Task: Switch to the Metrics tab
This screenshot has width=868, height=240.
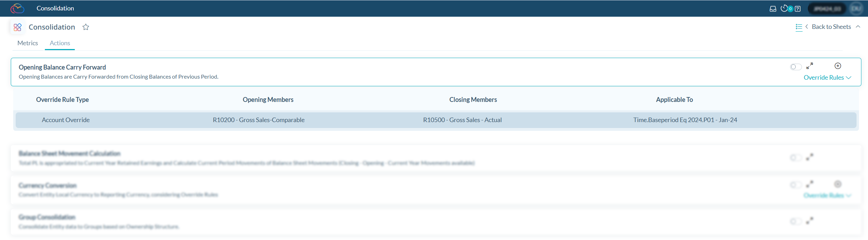Action: [27, 43]
